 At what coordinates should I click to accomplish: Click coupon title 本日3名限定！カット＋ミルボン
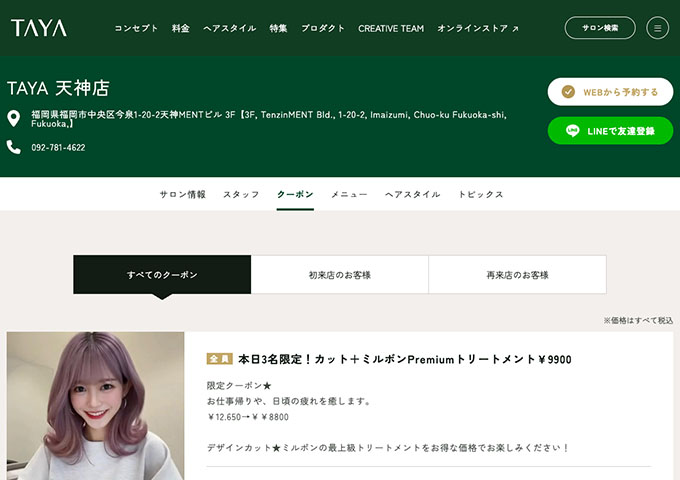[405, 359]
